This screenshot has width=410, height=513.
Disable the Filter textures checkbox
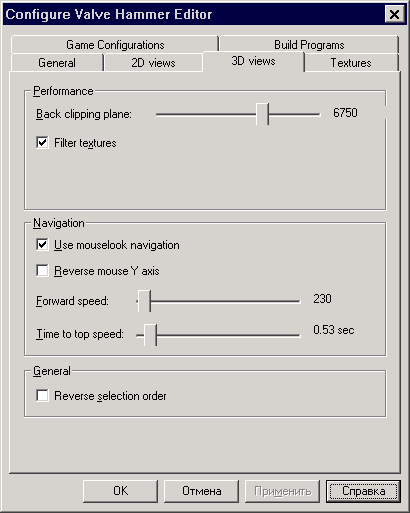42,143
